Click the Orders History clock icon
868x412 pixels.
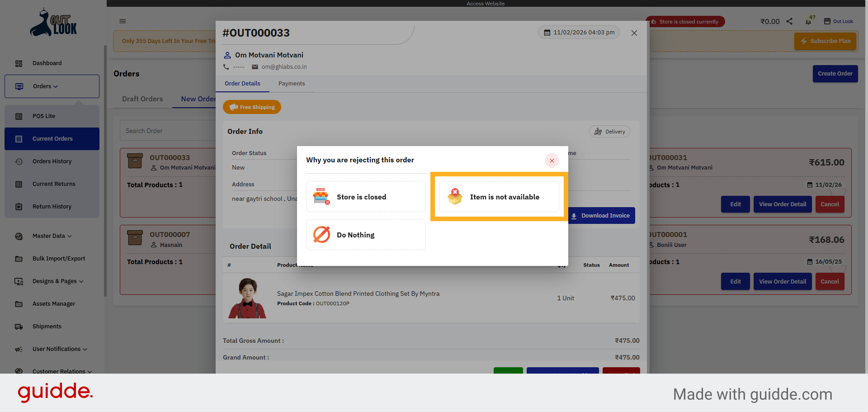pos(19,161)
